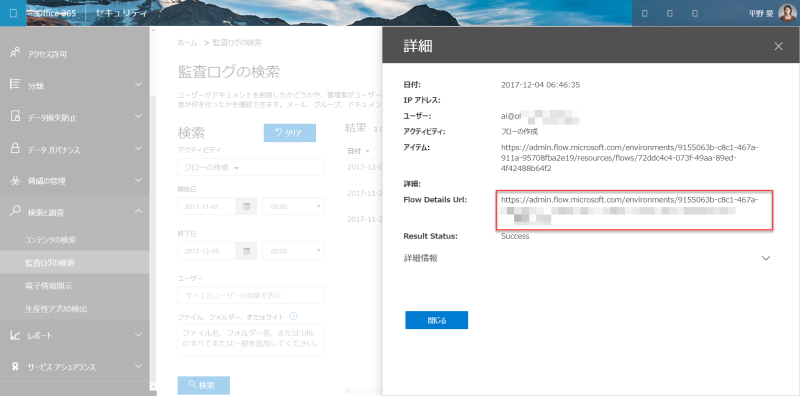The image size is (800, 396).
Task: Open the アクティビティ dropdown showing フローの作成
Action: pyautogui.click(x=251, y=167)
